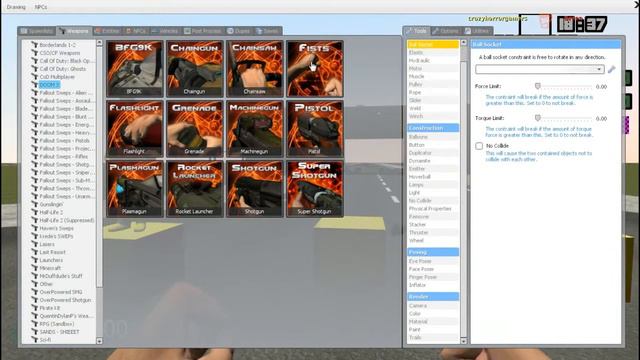This screenshot has width=640, height=360.
Task: Click the gun icon beside Gunslingin'
Action: pyautogui.click(x=35, y=204)
